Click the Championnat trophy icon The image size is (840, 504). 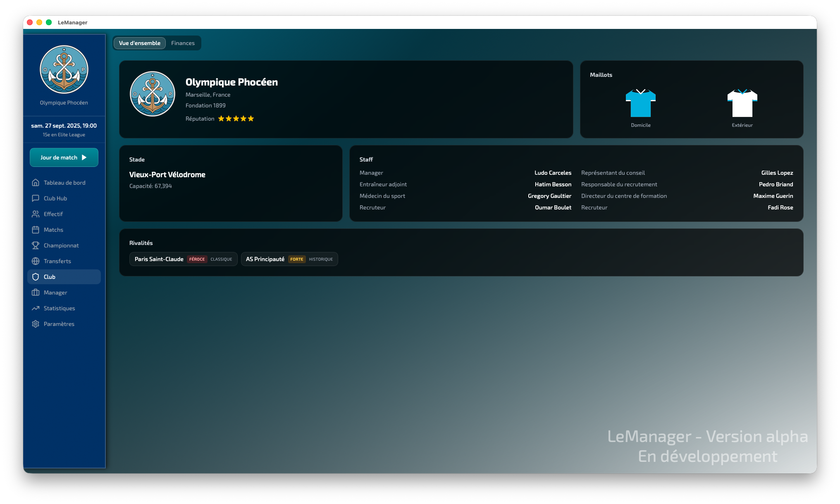point(36,245)
